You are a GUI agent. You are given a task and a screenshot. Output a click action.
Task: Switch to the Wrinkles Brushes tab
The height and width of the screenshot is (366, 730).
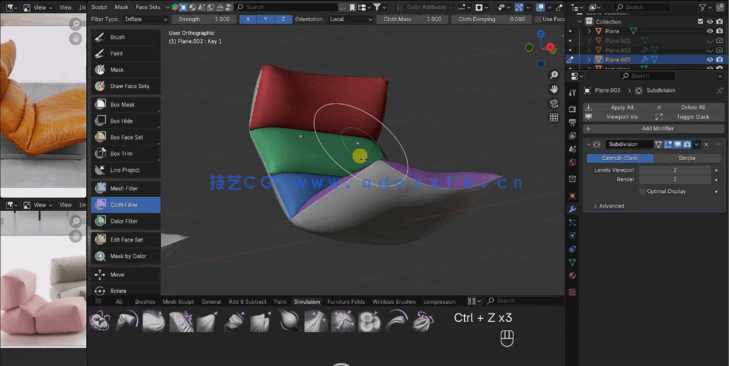(x=394, y=302)
